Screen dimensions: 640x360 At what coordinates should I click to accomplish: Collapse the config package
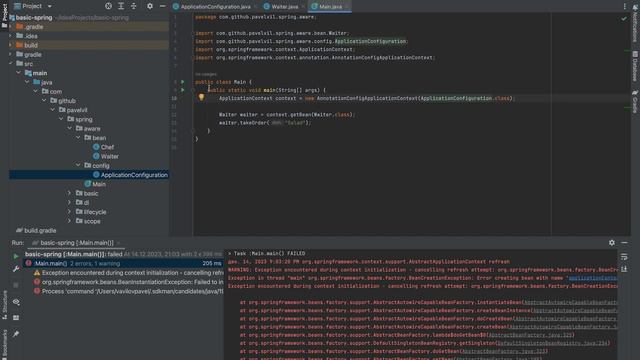(x=78, y=165)
